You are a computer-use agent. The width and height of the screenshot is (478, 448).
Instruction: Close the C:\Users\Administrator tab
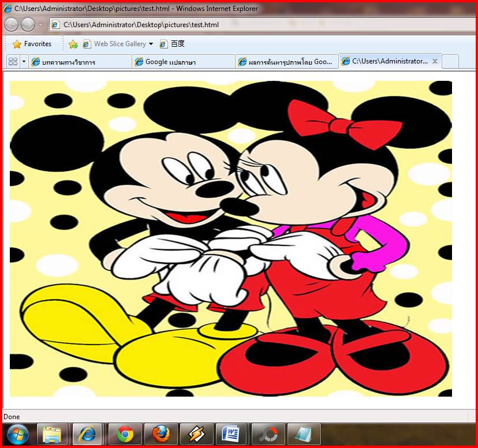[x=435, y=61]
